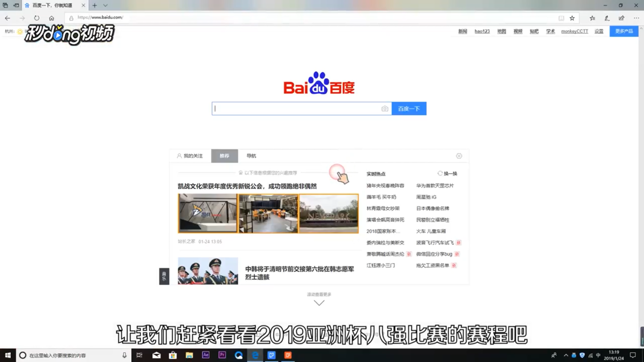Screen dimensions: 644x362
Task: Open the 贴吧 link
Action: point(534,31)
